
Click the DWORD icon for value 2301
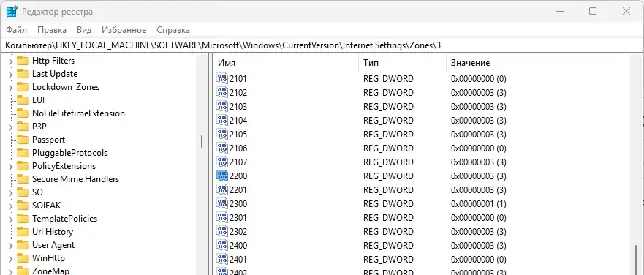(221, 217)
